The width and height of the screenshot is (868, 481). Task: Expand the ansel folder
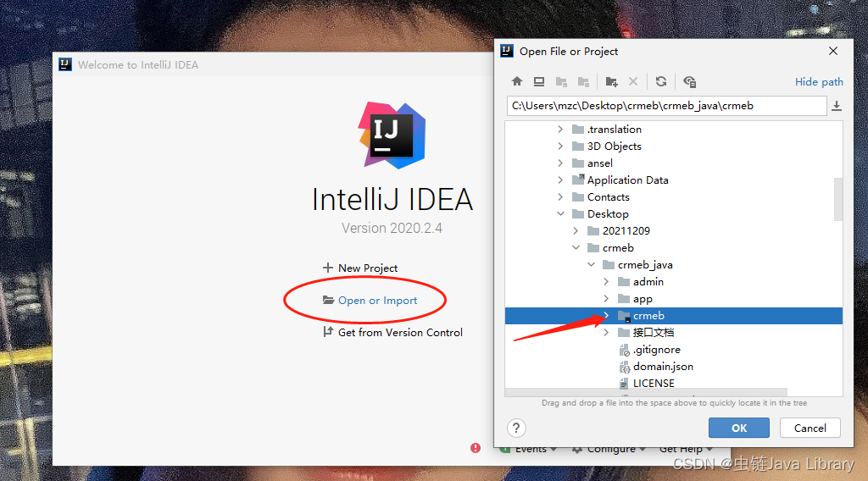560,163
